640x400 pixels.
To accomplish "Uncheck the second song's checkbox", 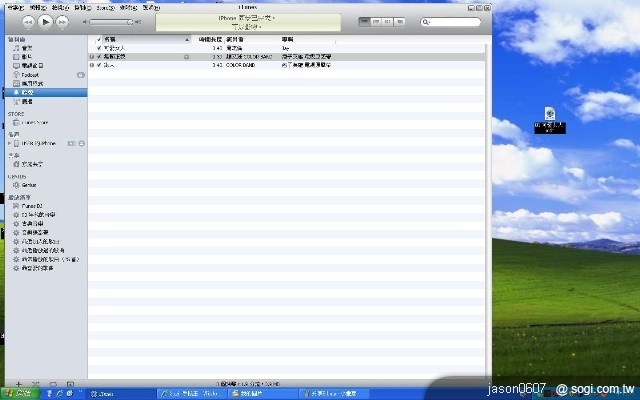I will click(98, 57).
